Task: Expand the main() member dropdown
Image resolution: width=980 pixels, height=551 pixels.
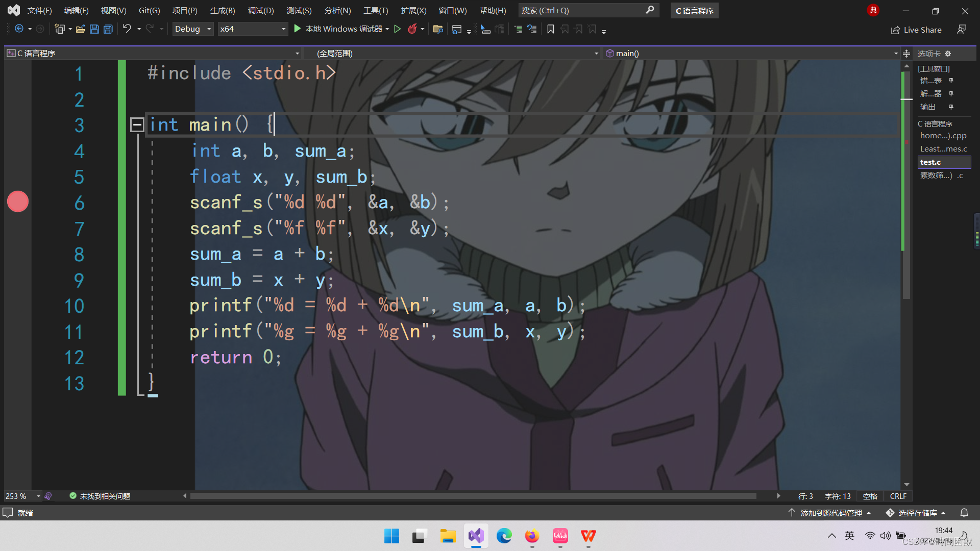Action: [x=895, y=53]
